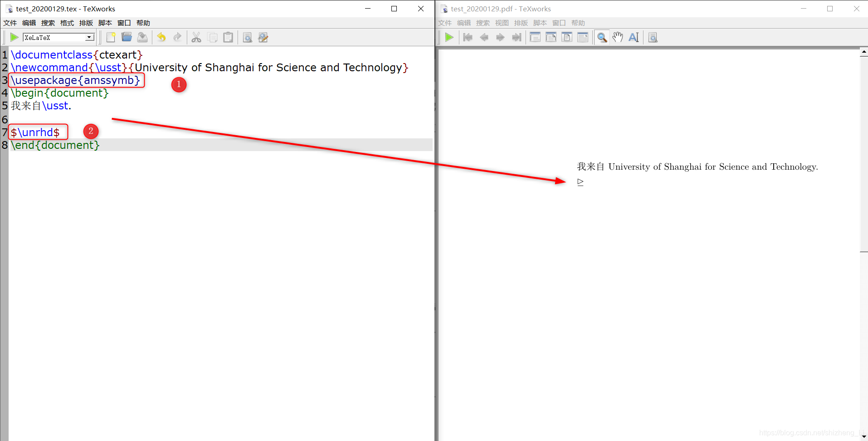Open 帮助 menu in PDF window

[578, 23]
